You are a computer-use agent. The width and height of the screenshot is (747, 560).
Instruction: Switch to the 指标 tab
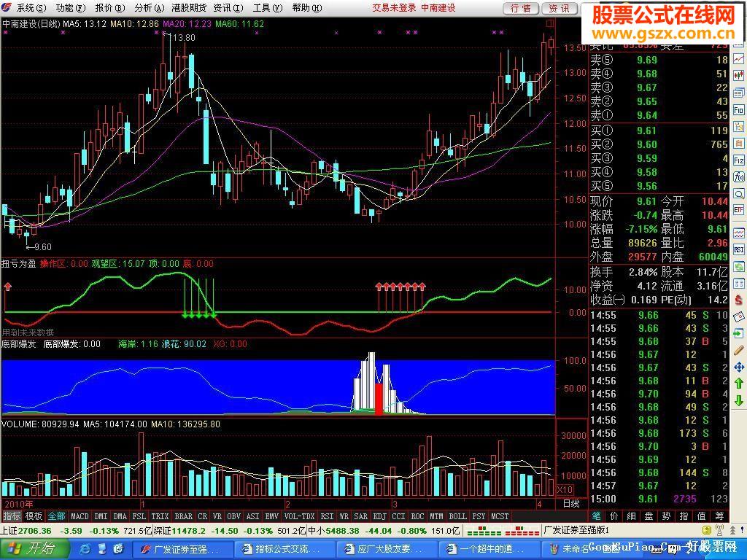tap(12, 516)
